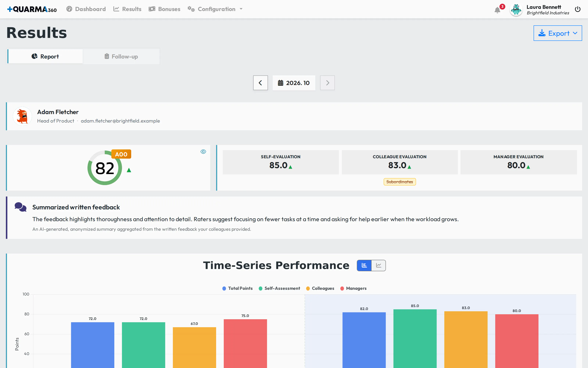
Task: Toggle the Subordinates filter tag
Action: (x=400, y=182)
